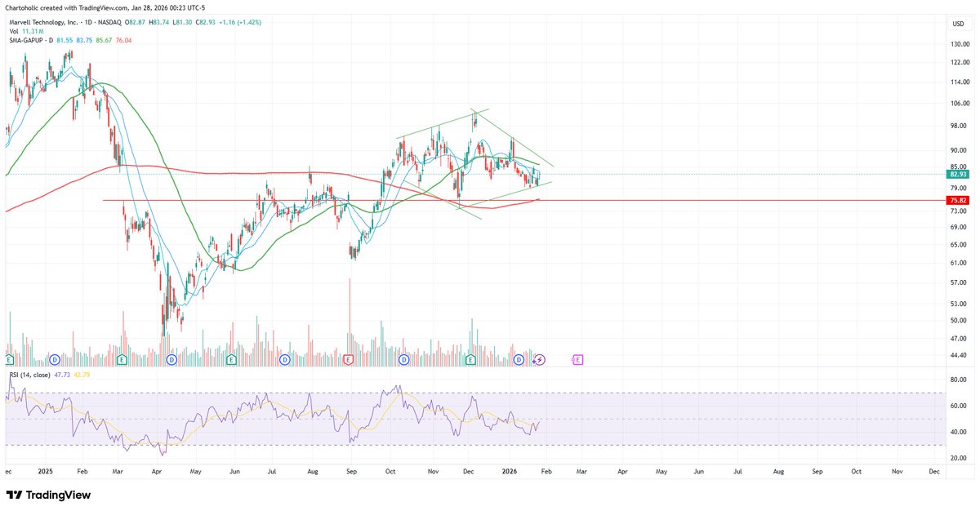Screen dimensions: 980x511
Task: Open the January 2026 dividend marker
Action: click(x=520, y=359)
